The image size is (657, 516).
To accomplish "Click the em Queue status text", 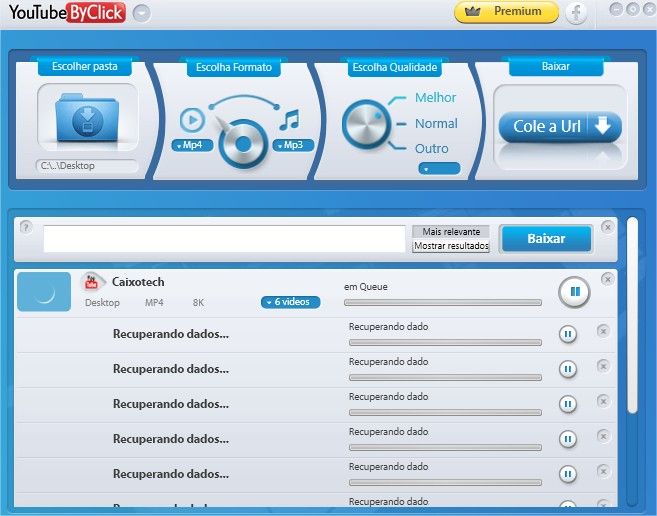I will click(x=366, y=287).
